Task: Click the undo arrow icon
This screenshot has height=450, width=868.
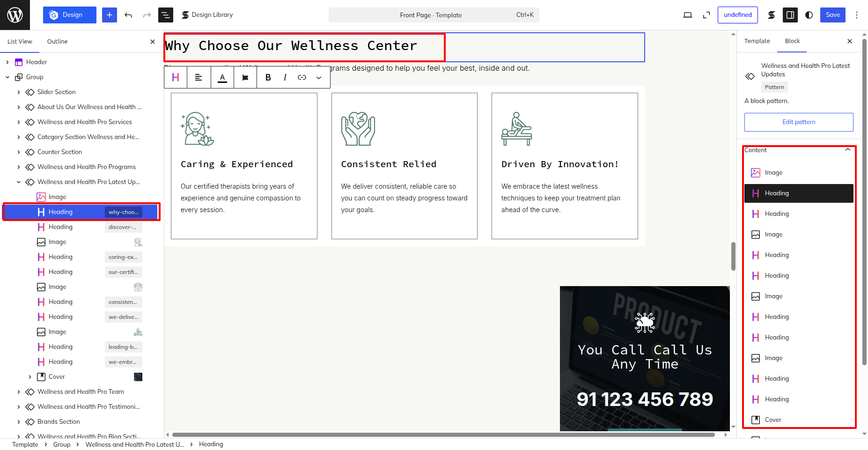Action: pyautogui.click(x=128, y=15)
